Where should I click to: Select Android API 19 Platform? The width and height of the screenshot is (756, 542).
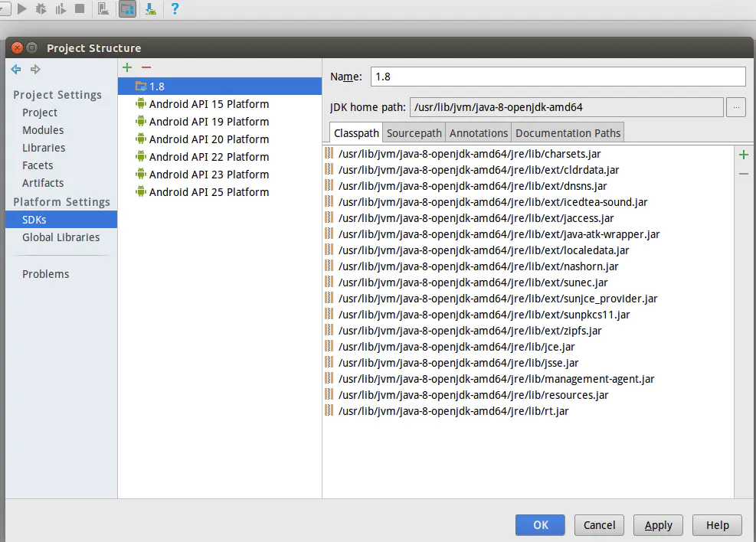[x=220, y=122]
